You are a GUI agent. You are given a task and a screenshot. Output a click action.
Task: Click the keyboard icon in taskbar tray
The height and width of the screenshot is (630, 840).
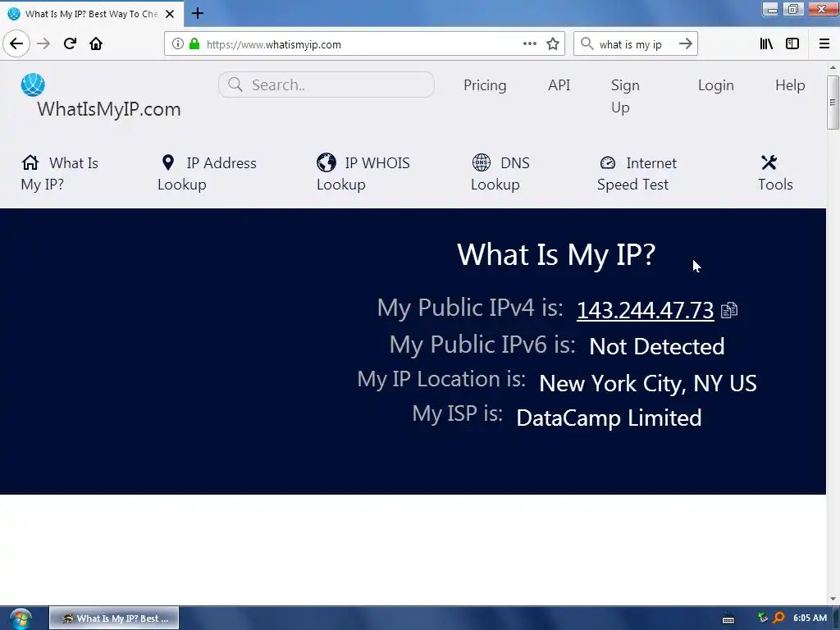[728, 619]
